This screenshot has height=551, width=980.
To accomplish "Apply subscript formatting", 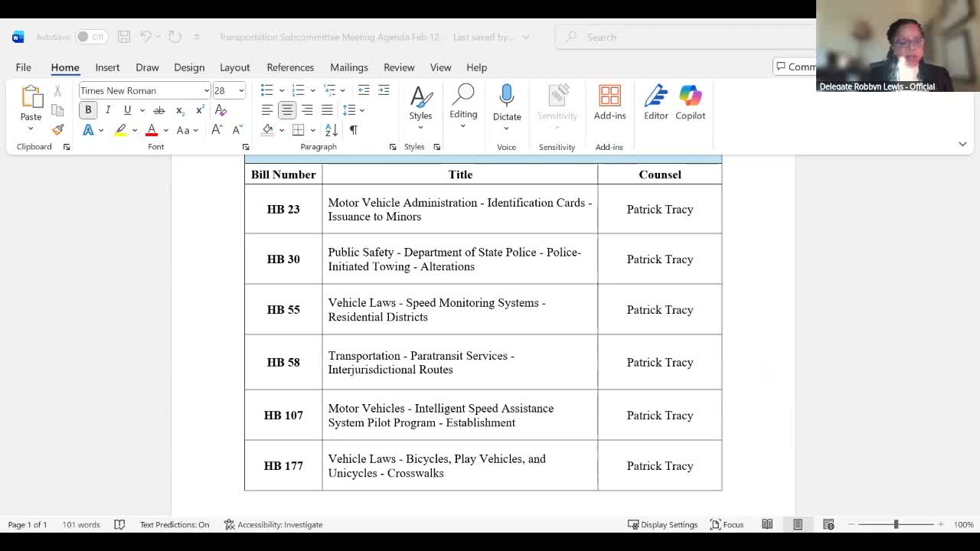I will [180, 110].
